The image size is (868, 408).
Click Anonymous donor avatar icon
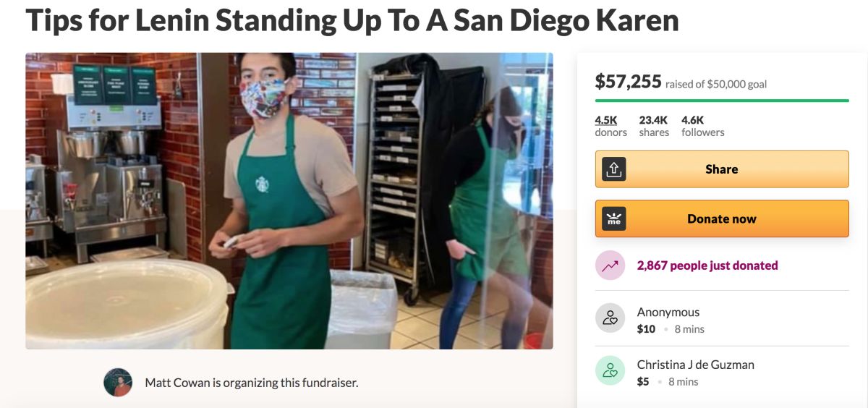tap(610, 318)
